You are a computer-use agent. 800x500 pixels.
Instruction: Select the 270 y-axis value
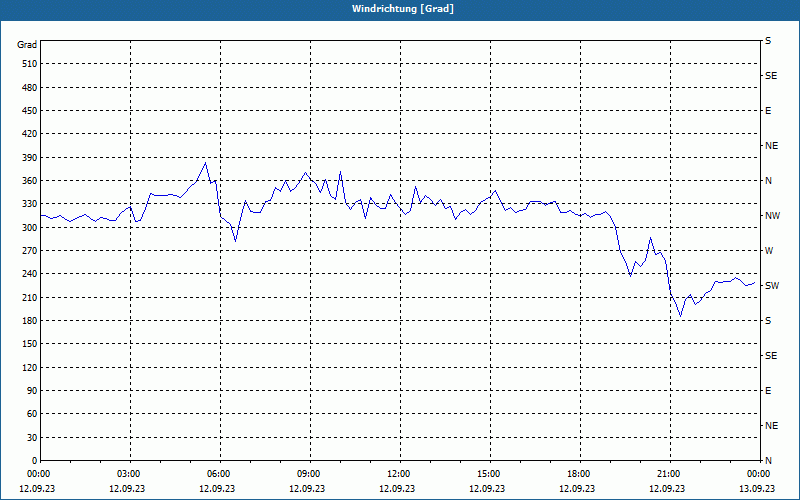29,251
